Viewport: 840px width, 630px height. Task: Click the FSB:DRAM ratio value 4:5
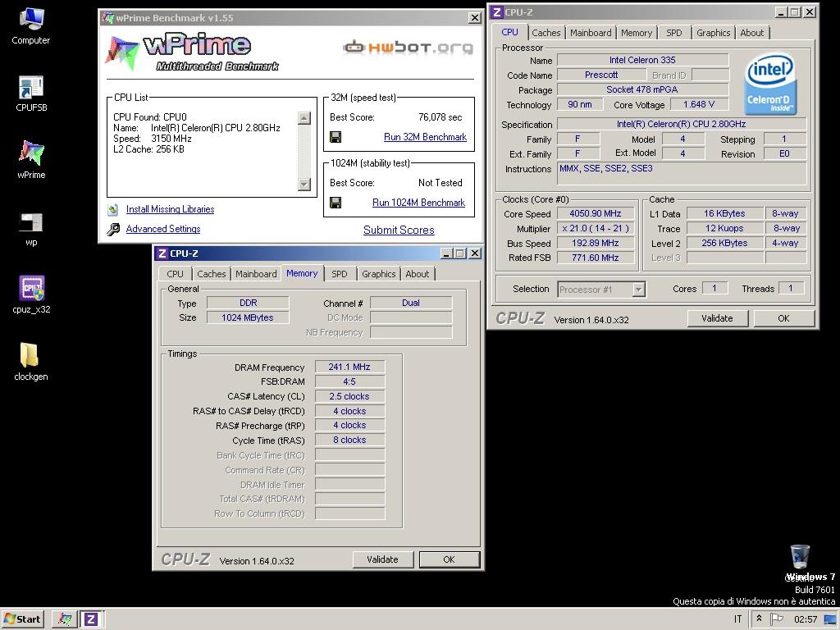pyautogui.click(x=349, y=381)
